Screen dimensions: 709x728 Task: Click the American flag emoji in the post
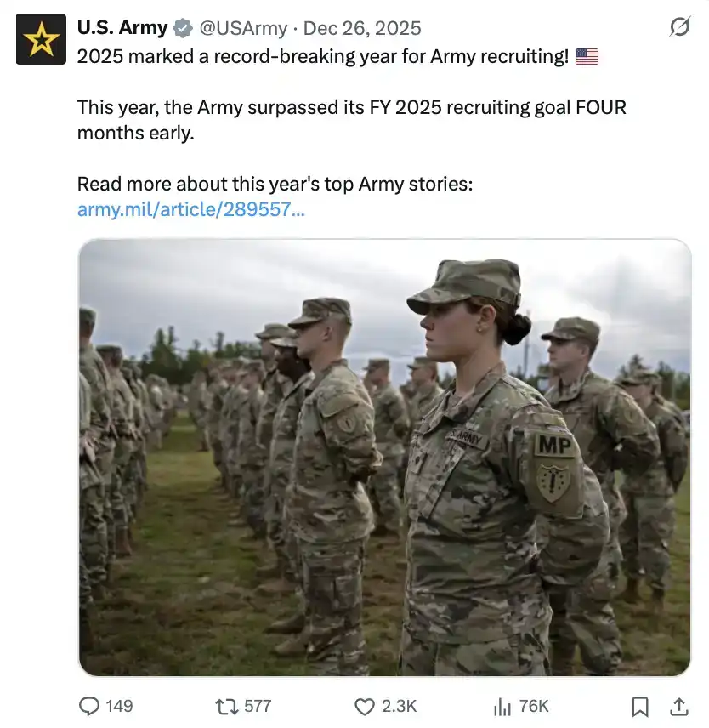pos(587,57)
